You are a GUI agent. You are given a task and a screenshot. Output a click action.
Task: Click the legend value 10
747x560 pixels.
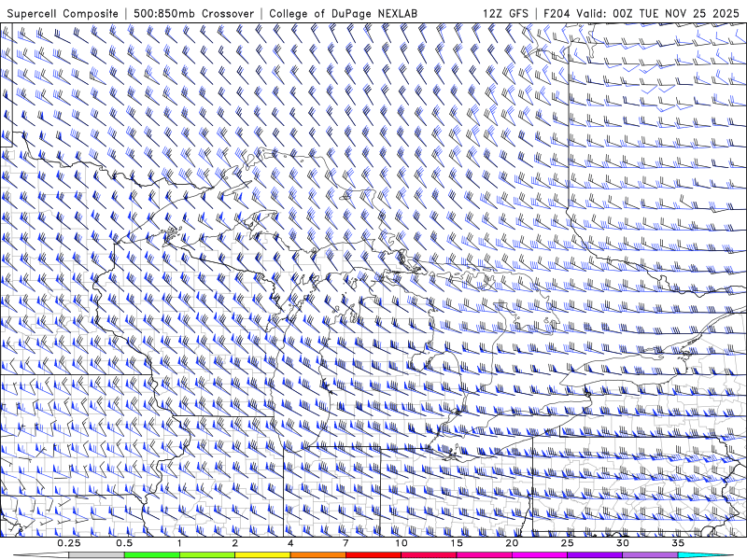(x=402, y=543)
